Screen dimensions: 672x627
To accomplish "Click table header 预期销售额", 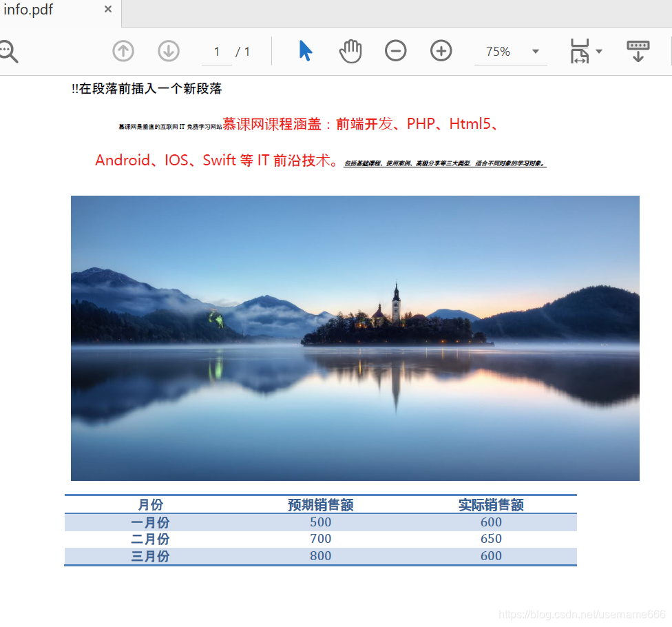I will 321,505.
